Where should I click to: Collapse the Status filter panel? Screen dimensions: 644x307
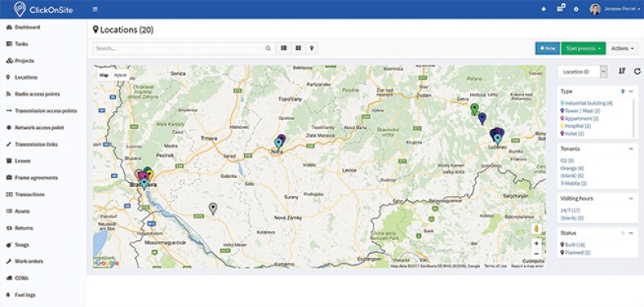(631, 233)
